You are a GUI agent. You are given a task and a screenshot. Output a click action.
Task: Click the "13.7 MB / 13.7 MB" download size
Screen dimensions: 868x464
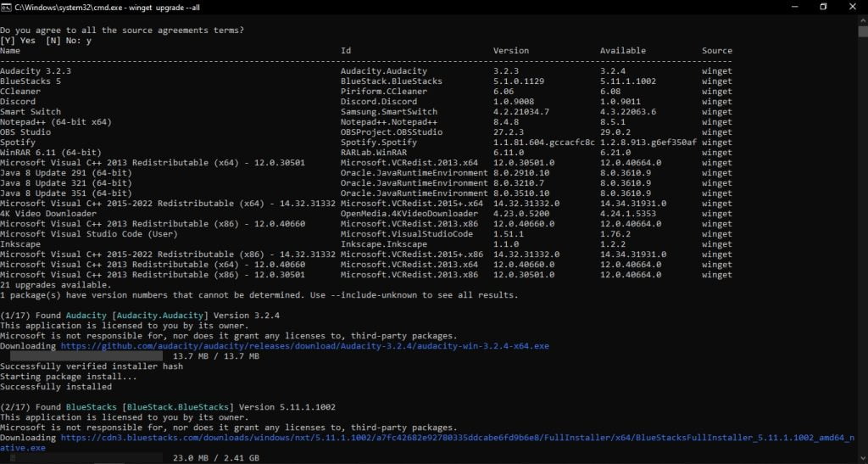[216, 356]
